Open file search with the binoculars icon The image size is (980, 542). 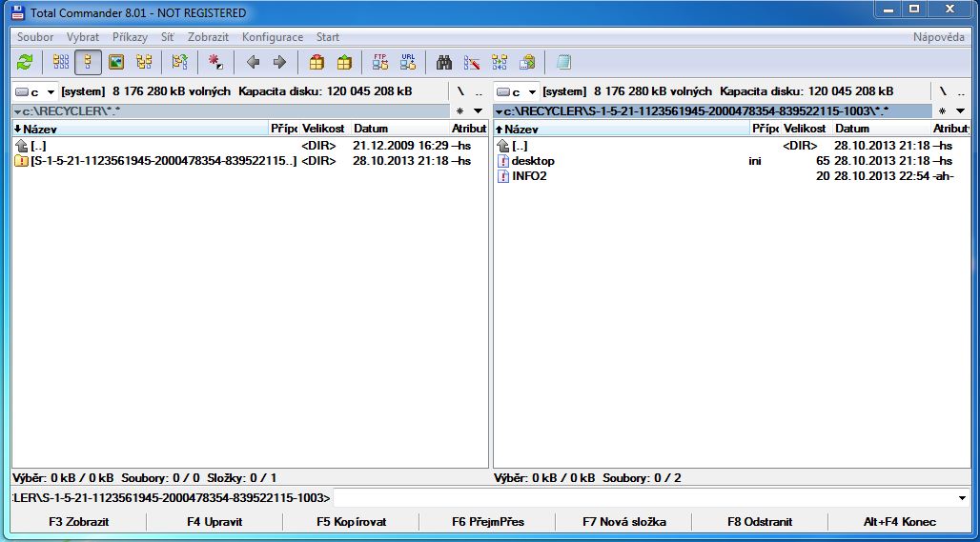(443, 62)
